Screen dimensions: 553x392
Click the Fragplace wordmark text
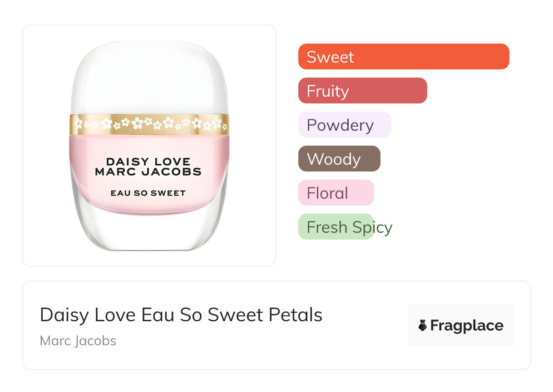pyautogui.click(x=467, y=326)
